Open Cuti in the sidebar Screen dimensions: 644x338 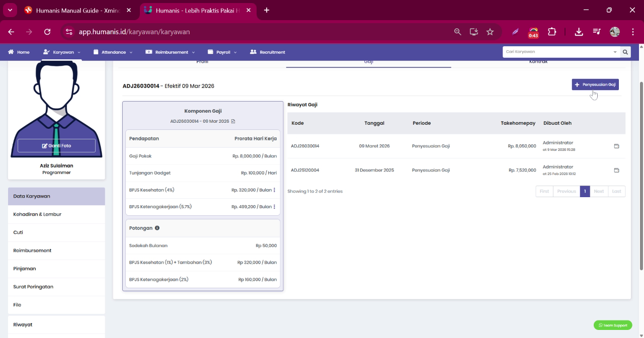[x=56, y=232]
